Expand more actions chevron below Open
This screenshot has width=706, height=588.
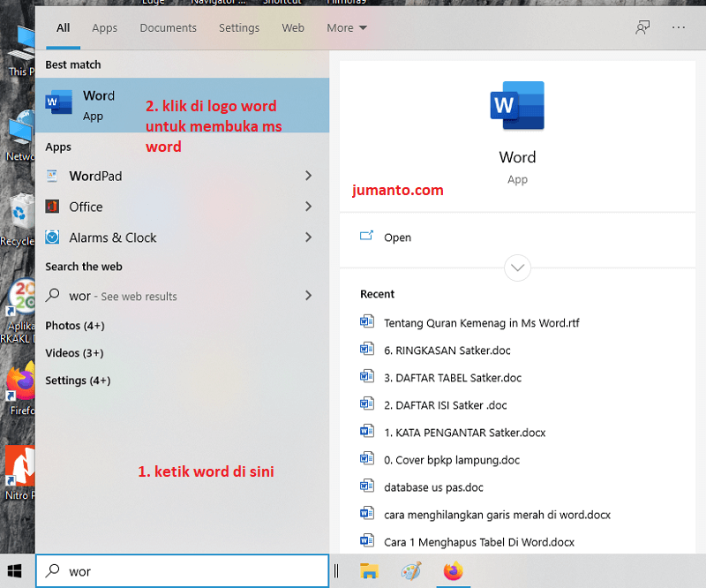(x=517, y=268)
